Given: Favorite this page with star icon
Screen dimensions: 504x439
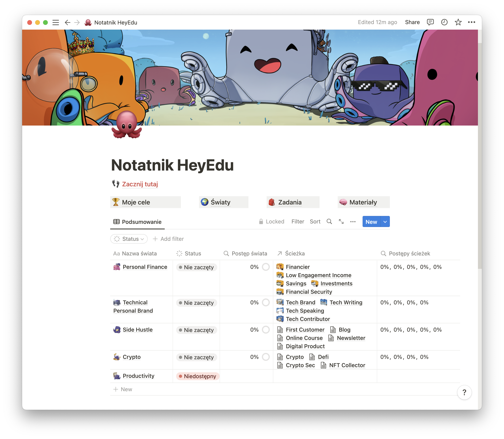Looking at the screenshot, I should coord(458,22).
